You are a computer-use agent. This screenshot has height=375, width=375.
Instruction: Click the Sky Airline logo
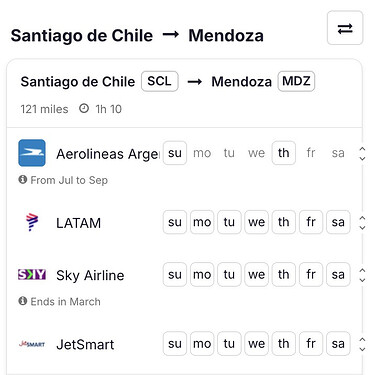[32, 275]
